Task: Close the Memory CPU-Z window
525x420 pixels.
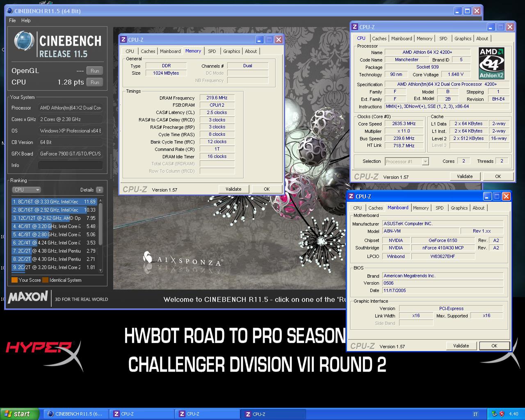Action: pyautogui.click(x=278, y=40)
